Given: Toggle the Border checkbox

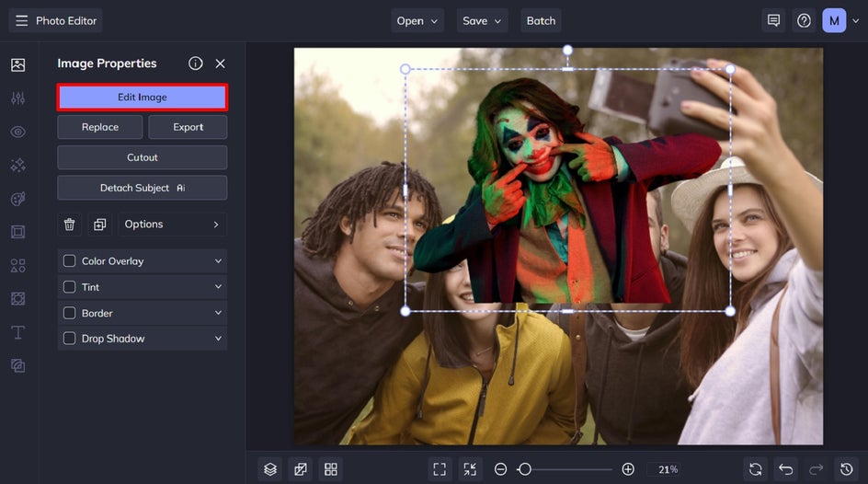Looking at the screenshot, I should pyautogui.click(x=69, y=313).
